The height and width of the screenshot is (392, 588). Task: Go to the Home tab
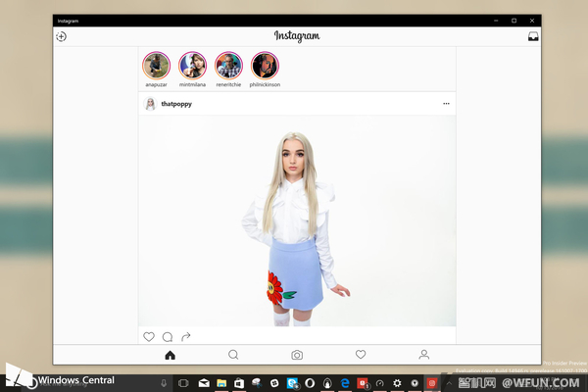(170, 355)
